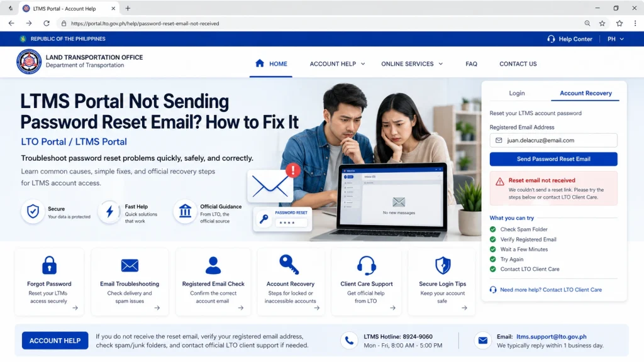Click the arrow on Secure Login Tips card
Screen dimensions: 644x362
[x=464, y=308]
